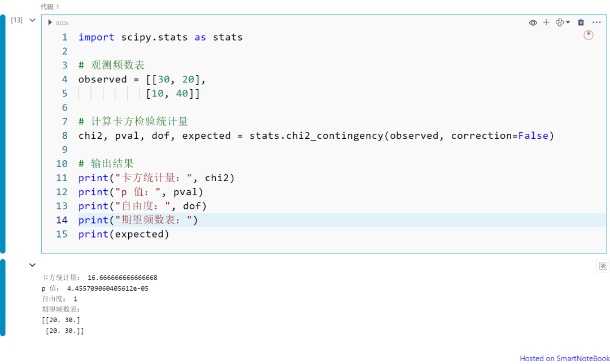This screenshot has height=364, width=610.
Task: Select output row [[20. 30.]
Action: tap(60, 320)
